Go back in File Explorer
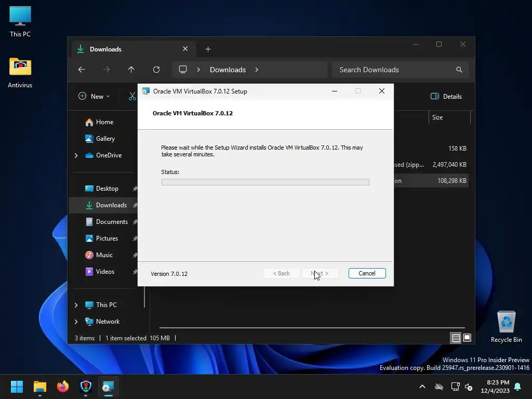This screenshot has width=532, height=399. (82, 70)
